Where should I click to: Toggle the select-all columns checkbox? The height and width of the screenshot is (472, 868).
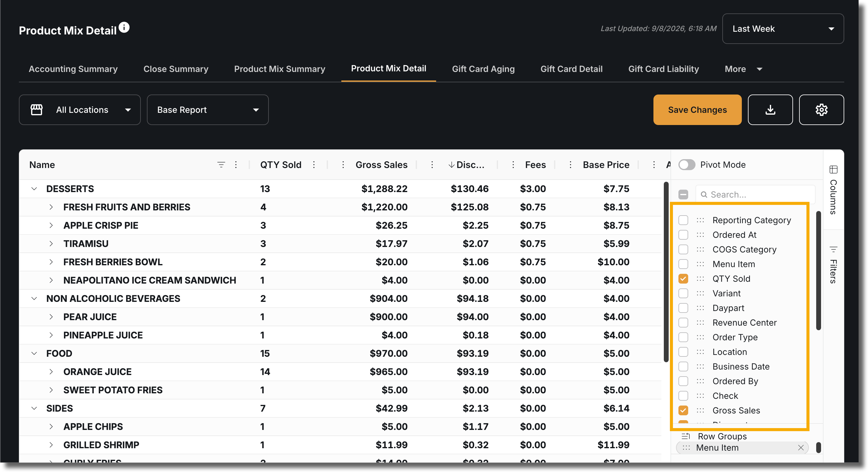(x=683, y=195)
